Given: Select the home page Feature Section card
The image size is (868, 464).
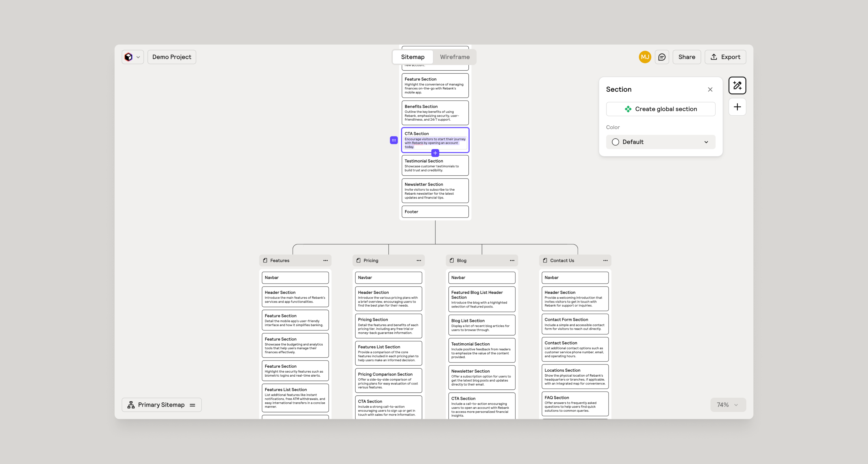Looking at the screenshot, I should (x=435, y=86).
